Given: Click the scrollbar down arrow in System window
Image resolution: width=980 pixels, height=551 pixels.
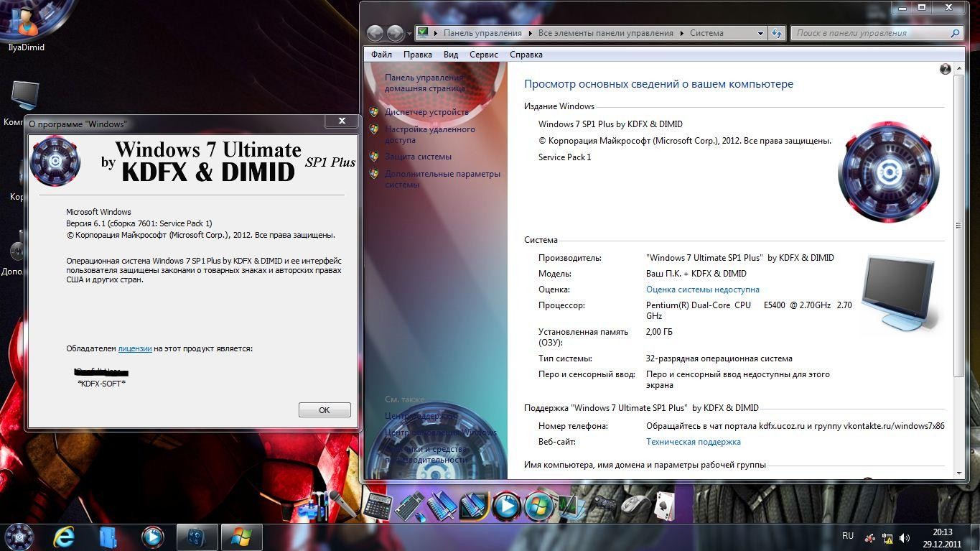Looking at the screenshot, I should [x=959, y=473].
